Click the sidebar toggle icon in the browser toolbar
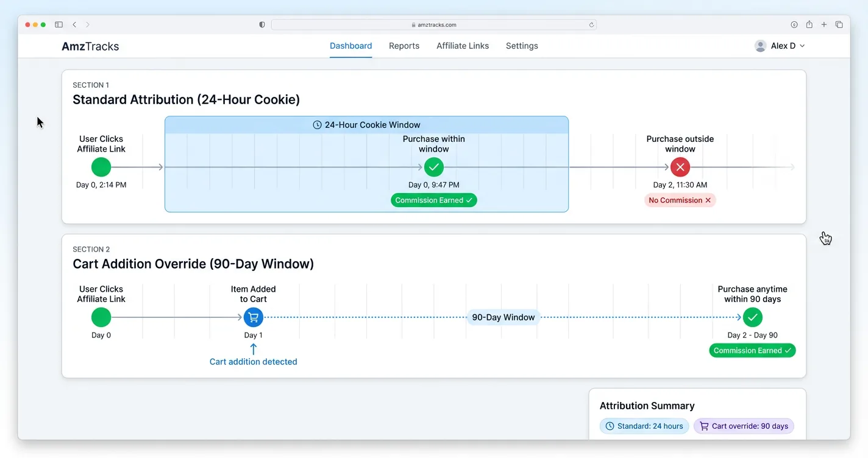The width and height of the screenshot is (868, 458). coord(59,24)
